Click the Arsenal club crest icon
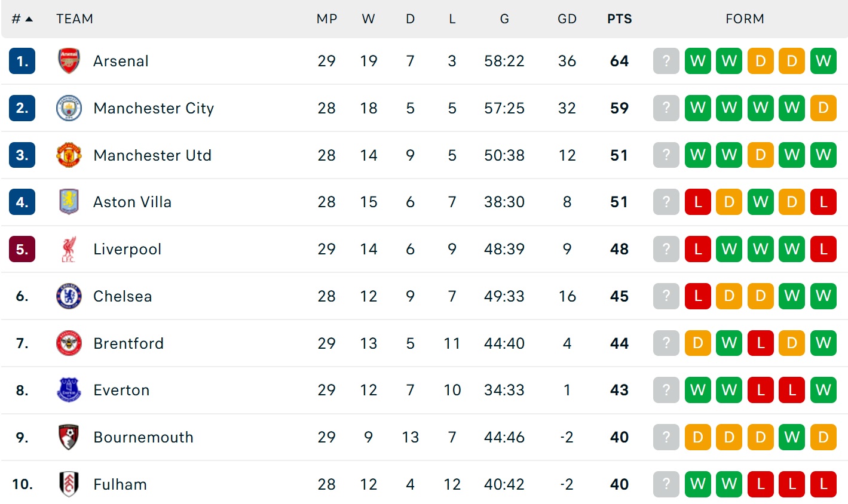The image size is (848, 504). (x=69, y=61)
